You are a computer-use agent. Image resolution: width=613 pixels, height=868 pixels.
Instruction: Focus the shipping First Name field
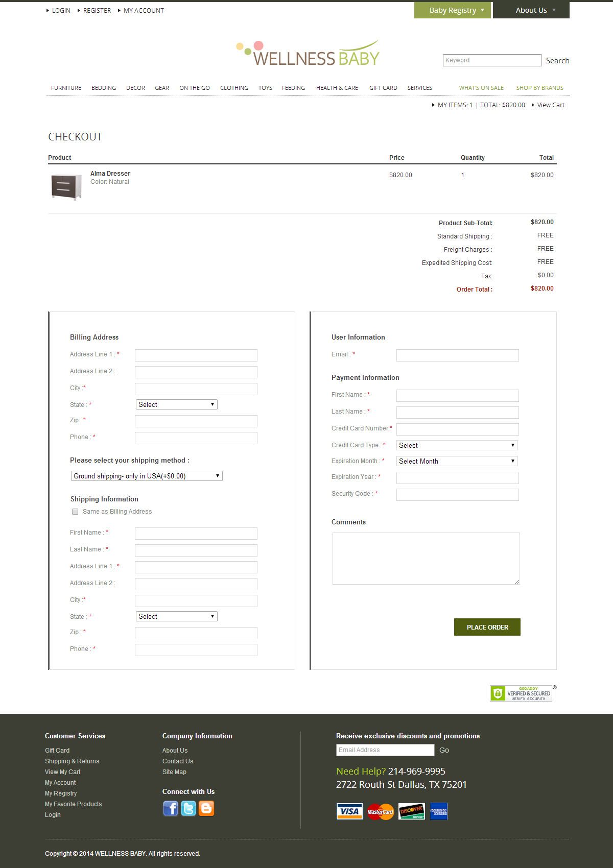click(x=196, y=534)
